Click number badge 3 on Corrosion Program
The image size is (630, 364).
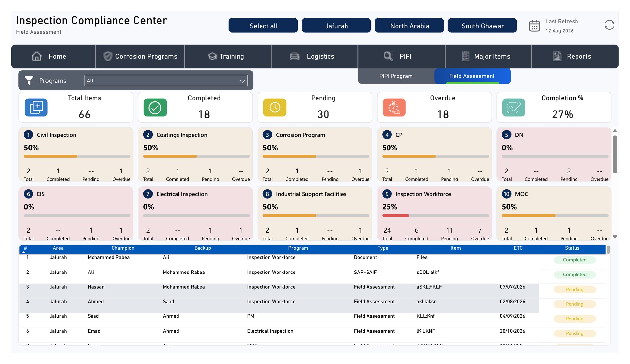click(267, 135)
